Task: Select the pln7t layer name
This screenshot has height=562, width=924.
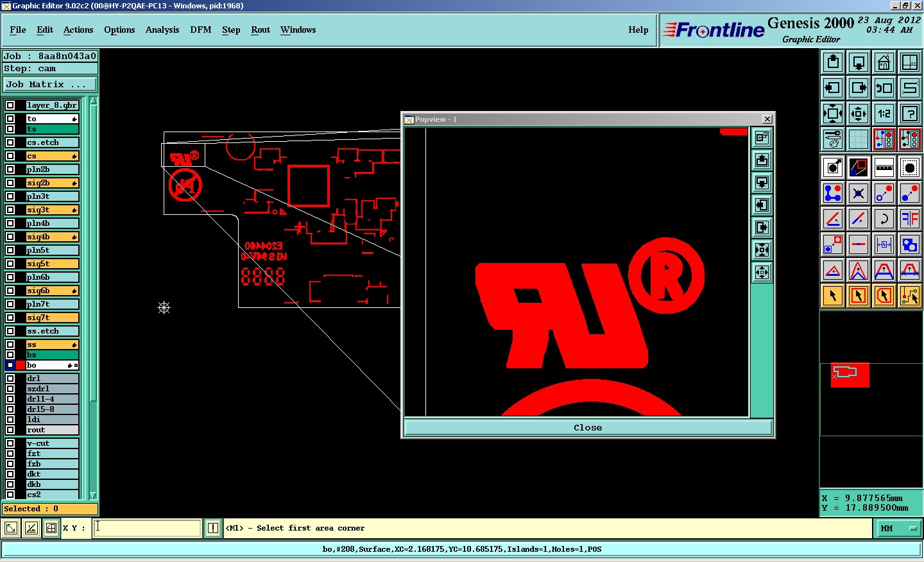Action: (x=52, y=304)
